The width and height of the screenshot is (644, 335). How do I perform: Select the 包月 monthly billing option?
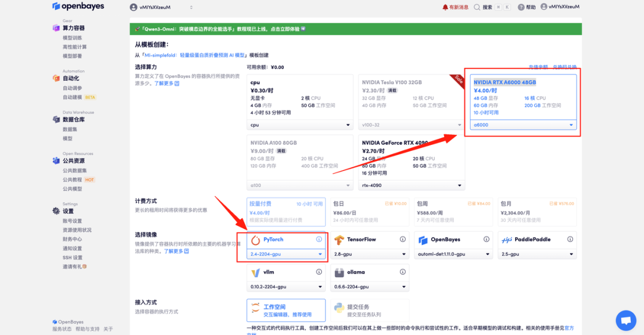(537, 211)
